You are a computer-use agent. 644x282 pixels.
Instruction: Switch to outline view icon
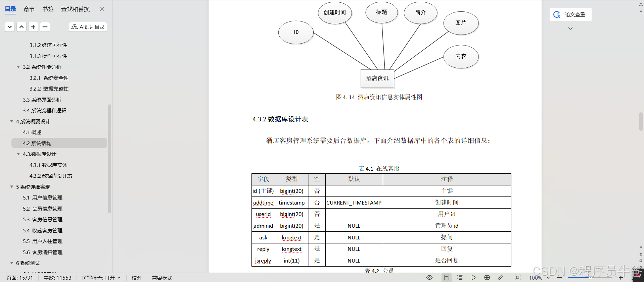[x=460, y=277]
